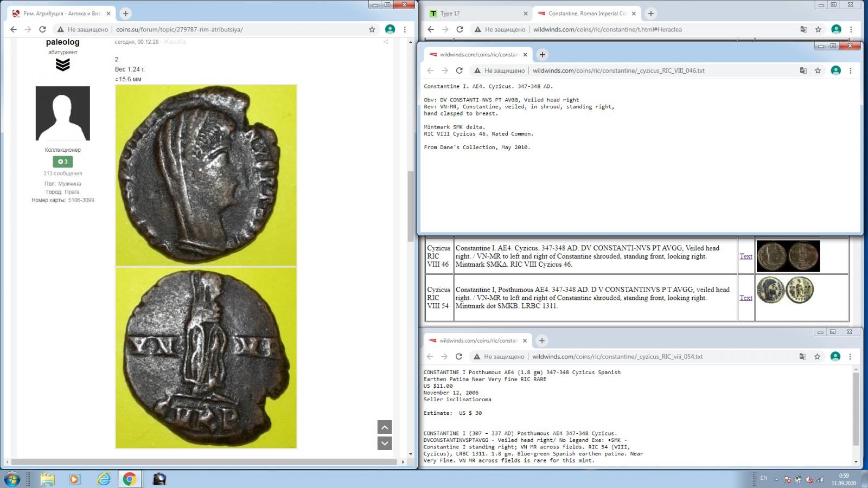Click the 'Жалоба' report link
Image resolution: width=868 pixels, height=488 pixels.
pyautogui.click(x=175, y=42)
